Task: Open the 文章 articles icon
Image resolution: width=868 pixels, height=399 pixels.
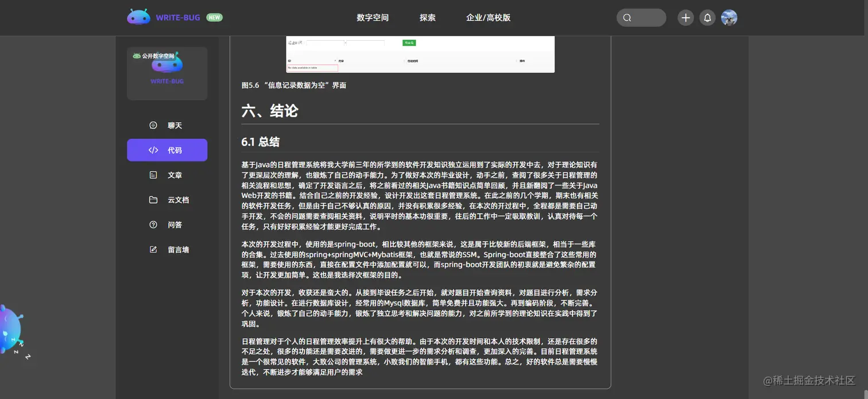Action: pos(152,175)
